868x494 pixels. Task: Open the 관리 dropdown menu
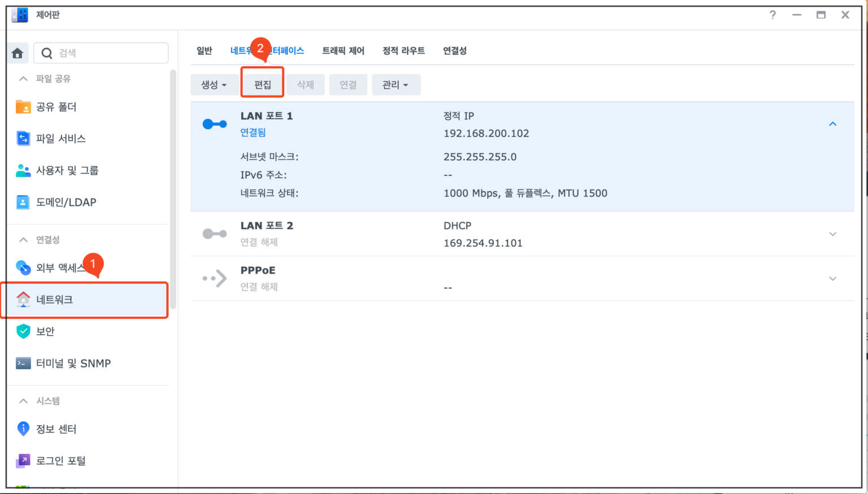(x=396, y=85)
